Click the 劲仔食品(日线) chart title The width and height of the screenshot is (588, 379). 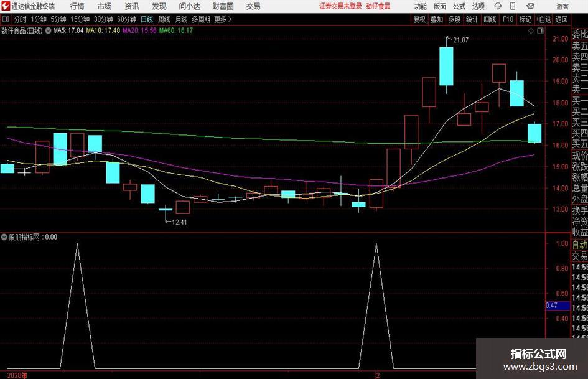click(22, 30)
